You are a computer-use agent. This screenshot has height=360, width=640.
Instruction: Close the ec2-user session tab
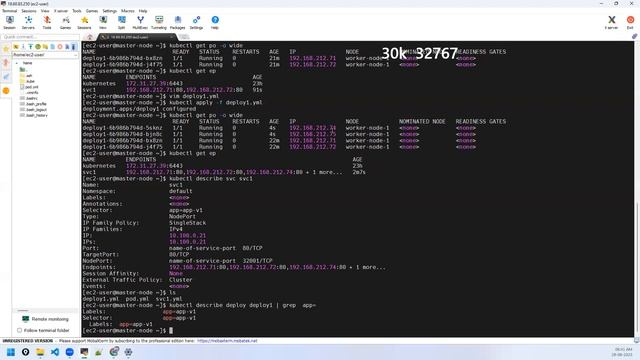[171, 37]
